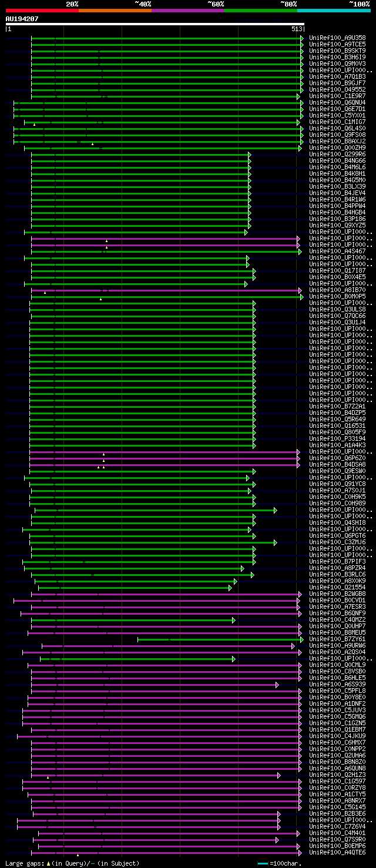Select label UniRef100_B3LX39
Screen dimensions: 376x868
coord(337,186)
